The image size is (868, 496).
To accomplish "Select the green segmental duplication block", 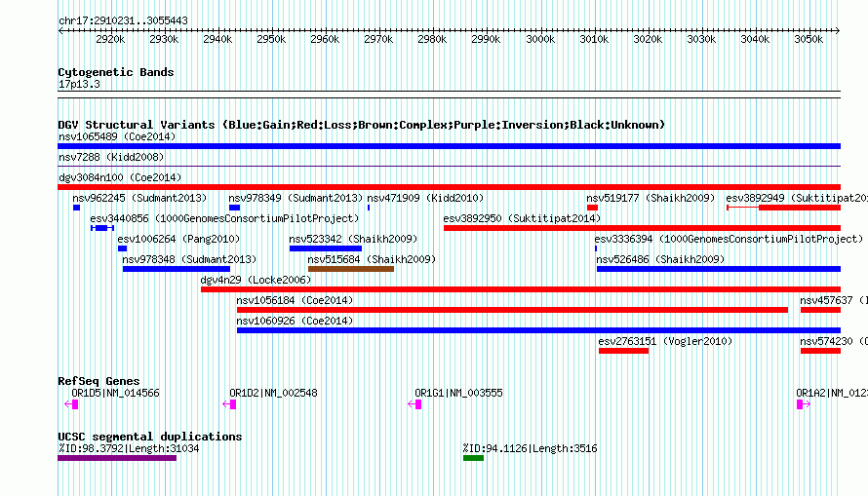I will (473, 458).
